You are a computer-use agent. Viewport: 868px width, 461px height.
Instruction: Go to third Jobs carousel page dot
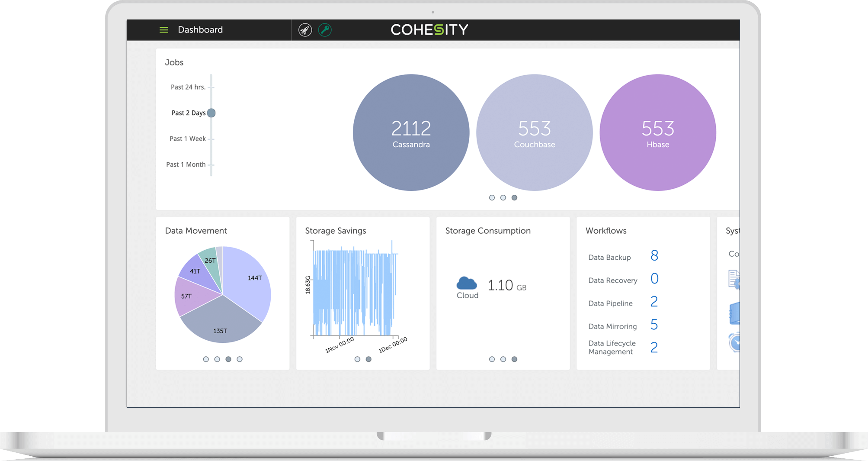(514, 197)
